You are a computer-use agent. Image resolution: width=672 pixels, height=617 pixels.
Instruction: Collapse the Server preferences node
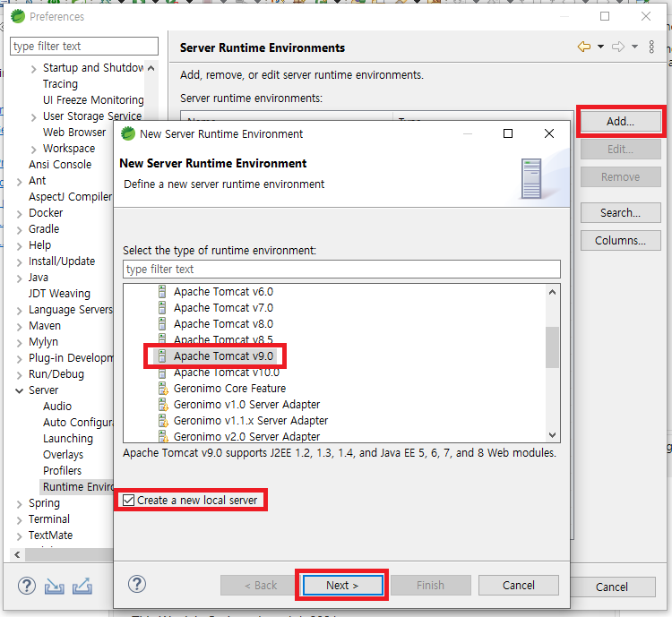point(20,390)
